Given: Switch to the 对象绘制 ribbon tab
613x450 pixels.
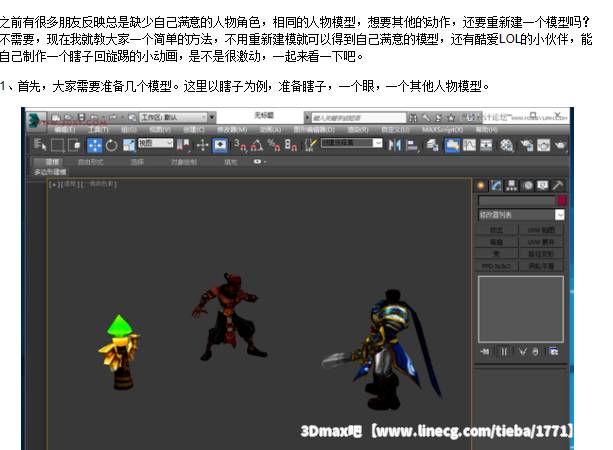Looking at the screenshot, I should [184, 162].
